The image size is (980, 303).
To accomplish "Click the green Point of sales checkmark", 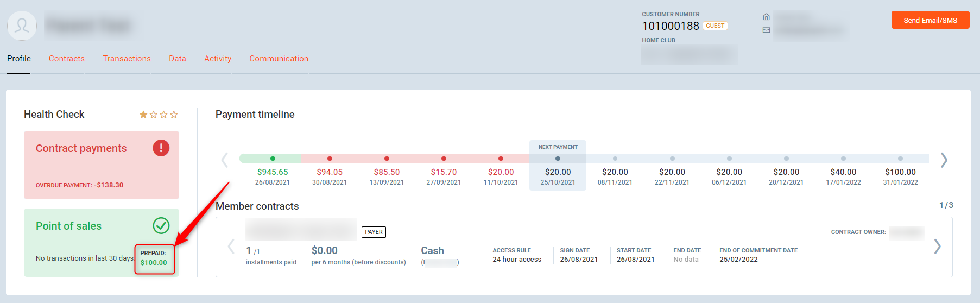I will pos(161,225).
